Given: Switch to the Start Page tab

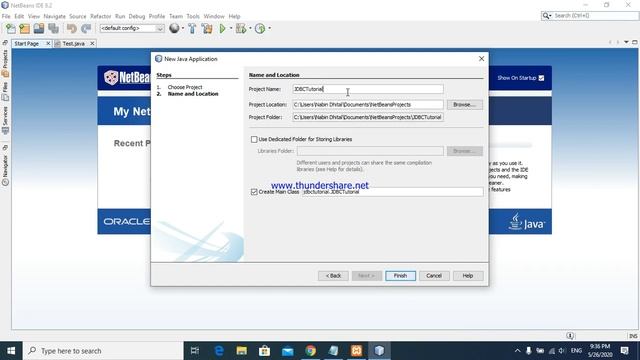Looking at the screenshot, I should click(27, 43).
